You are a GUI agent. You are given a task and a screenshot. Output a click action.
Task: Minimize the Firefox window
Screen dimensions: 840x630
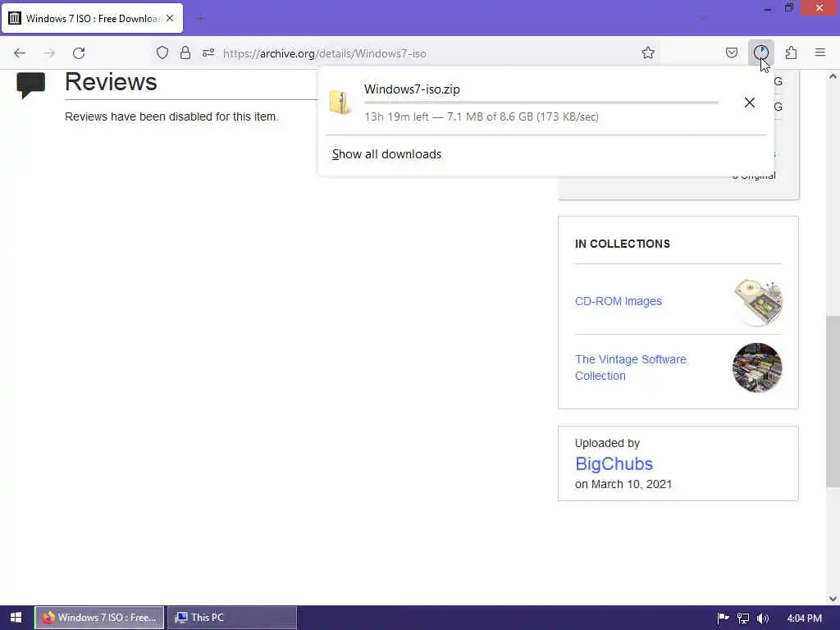pyautogui.click(x=768, y=8)
